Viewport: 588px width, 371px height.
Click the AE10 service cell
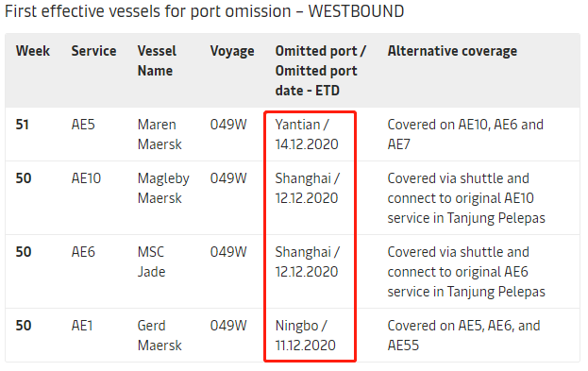click(86, 178)
